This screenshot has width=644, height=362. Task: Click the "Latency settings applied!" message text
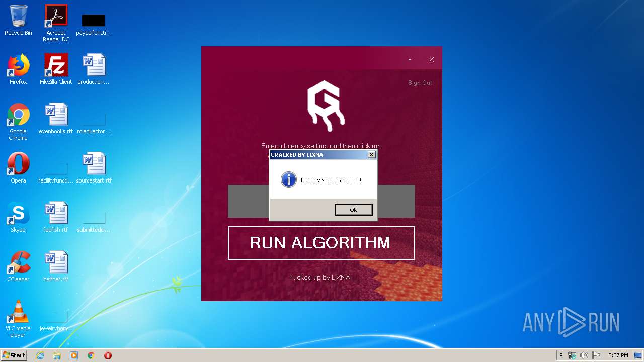coord(331,180)
